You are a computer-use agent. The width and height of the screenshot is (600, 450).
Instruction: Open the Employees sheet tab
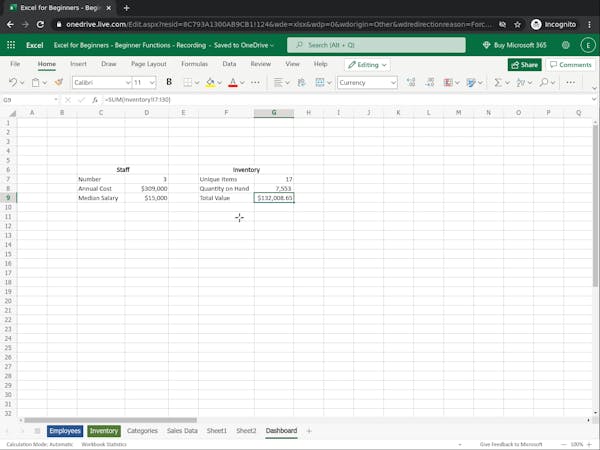(65, 431)
